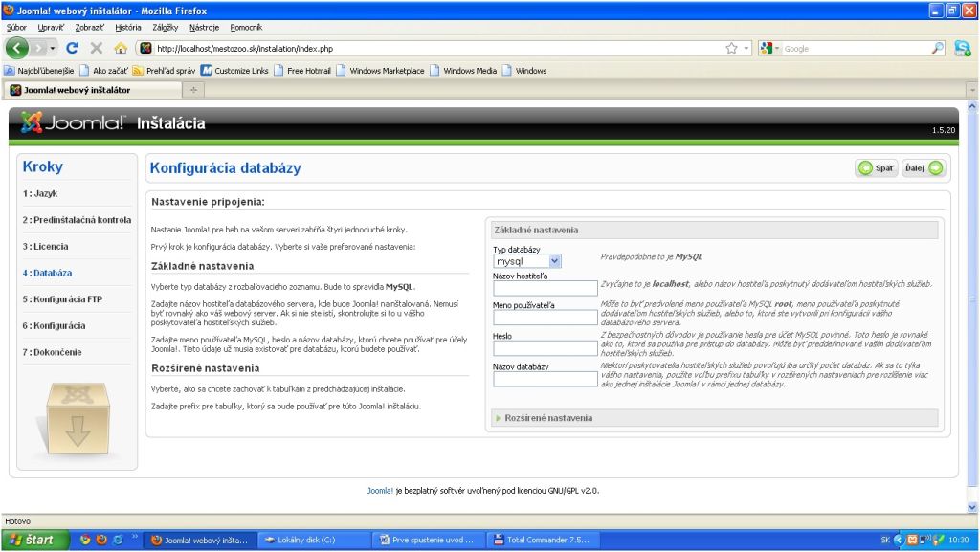The height and width of the screenshot is (552, 980).
Task: Click the Ďalej next button
Action: (x=924, y=168)
